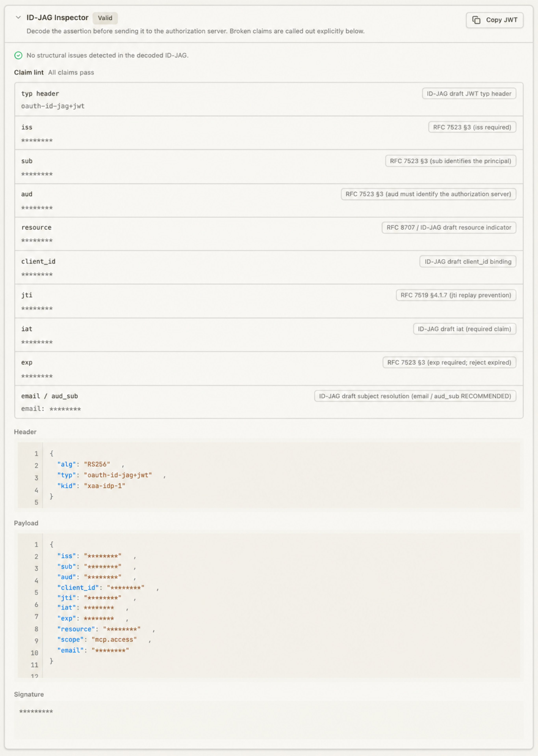Click the Valid status badge
Viewport: 538px width, 756px height.
105,18
